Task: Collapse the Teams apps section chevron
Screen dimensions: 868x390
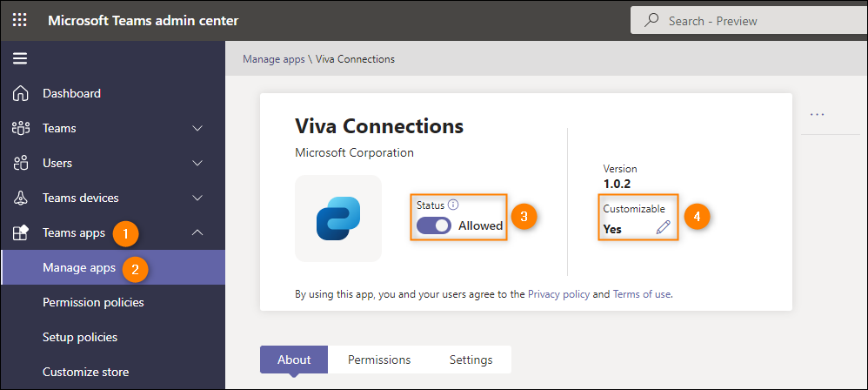Action: coord(197,232)
